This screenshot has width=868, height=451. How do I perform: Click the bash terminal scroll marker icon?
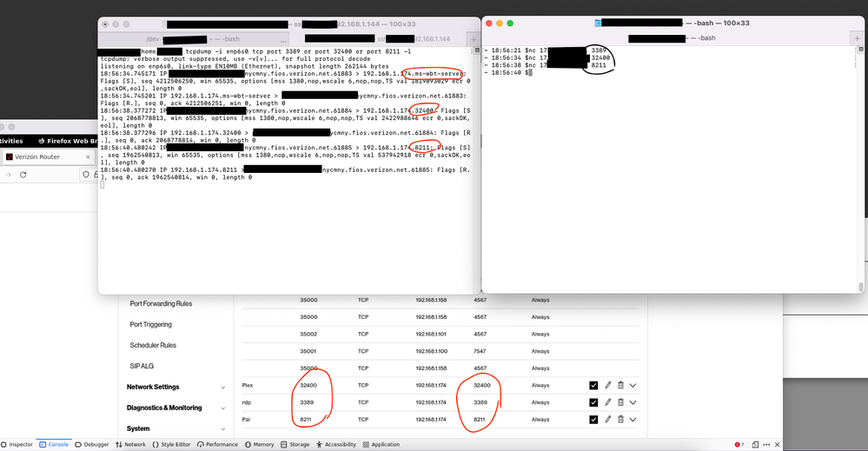tap(861, 50)
